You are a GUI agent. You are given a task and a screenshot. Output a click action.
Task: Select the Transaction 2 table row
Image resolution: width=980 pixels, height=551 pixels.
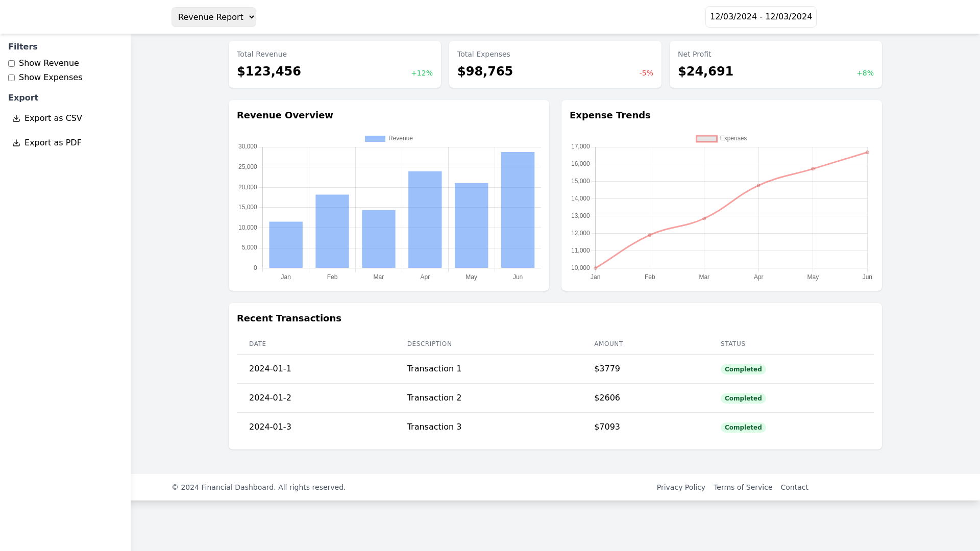555,398
